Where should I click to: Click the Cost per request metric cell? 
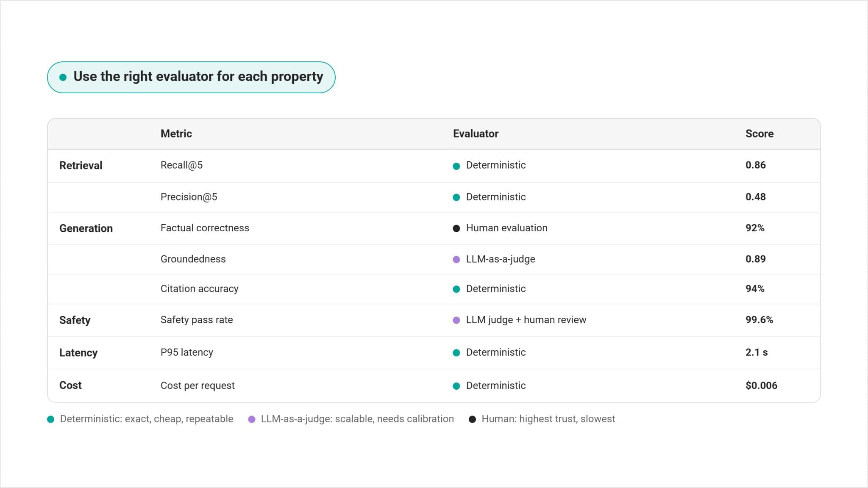coord(198,385)
